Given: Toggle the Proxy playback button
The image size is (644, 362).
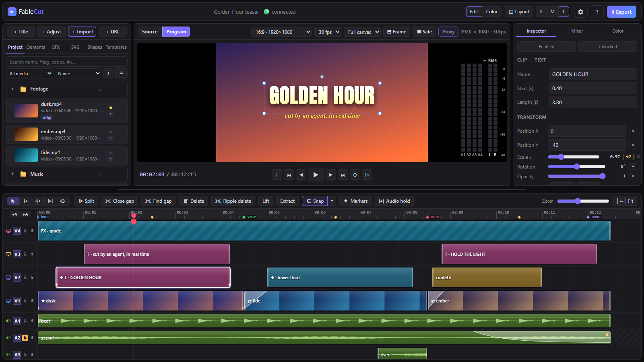Looking at the screenshot, I should [x=448, y=32].
